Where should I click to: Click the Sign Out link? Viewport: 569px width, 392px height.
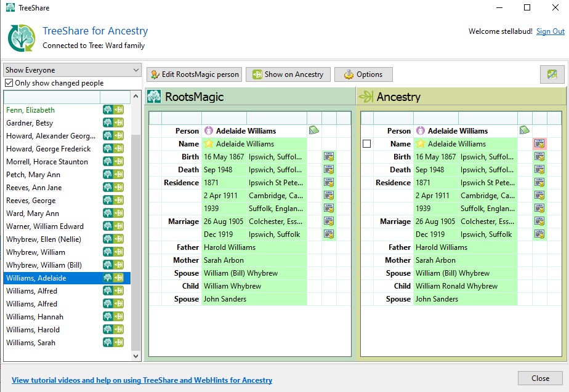(x=550, y=31)
